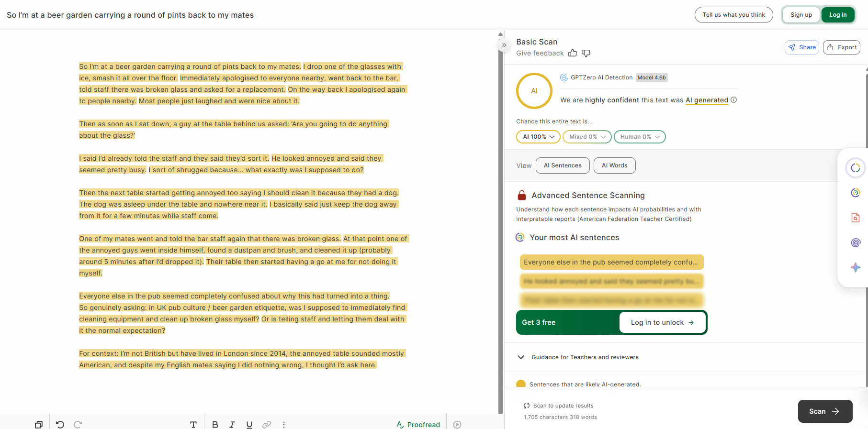Expand the Human 0% dropdown
This screenshot has width=868, height=429.
640,137
